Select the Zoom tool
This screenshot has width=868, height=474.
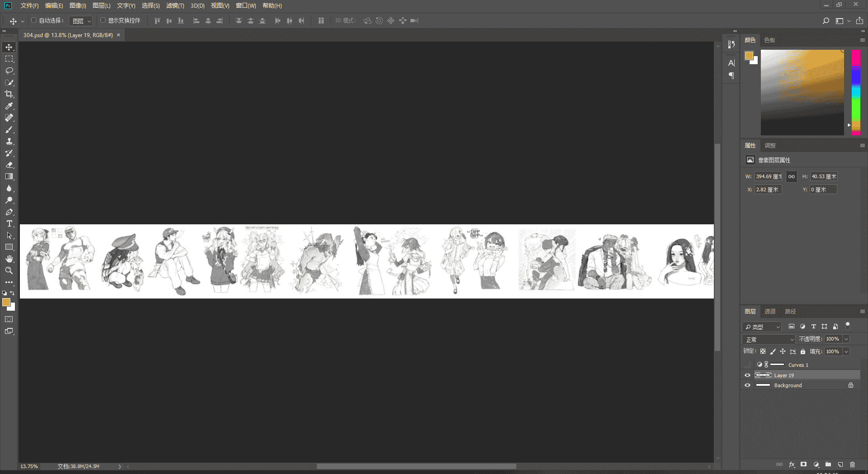click(9, 270)
